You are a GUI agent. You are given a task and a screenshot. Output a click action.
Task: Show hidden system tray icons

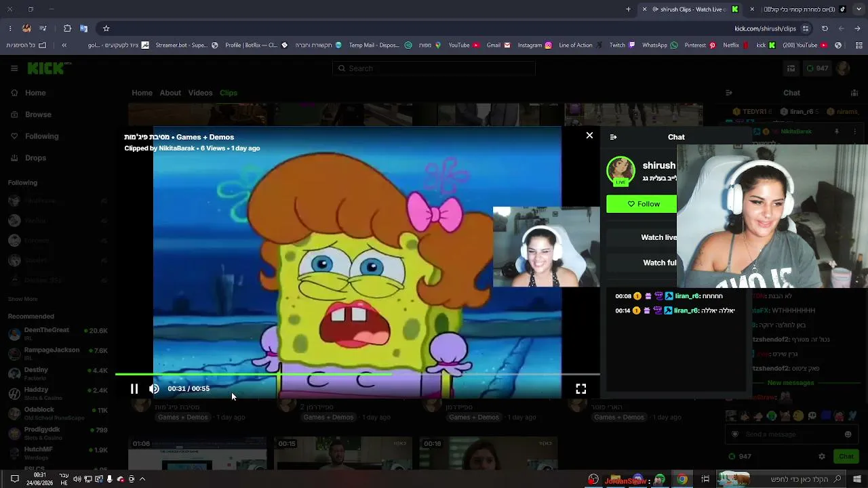click(142, 479)
